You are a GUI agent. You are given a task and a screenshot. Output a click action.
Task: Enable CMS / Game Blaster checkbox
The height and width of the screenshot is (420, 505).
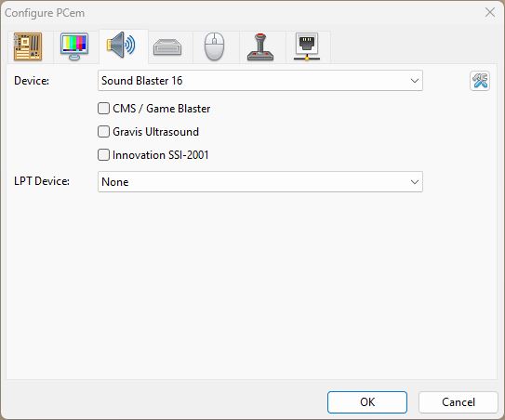[104, 109]
